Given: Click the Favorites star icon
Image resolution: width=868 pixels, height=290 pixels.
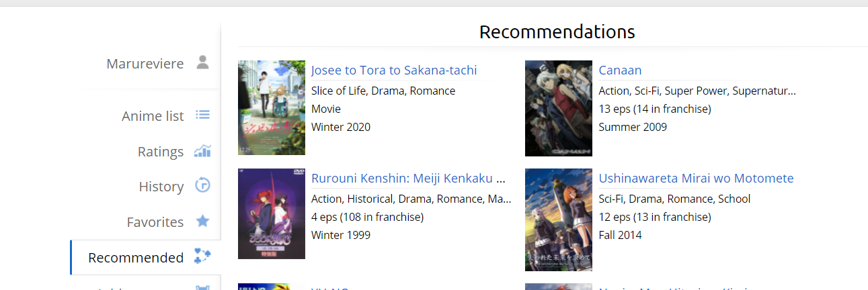Looking at the screenshot, I should point(202,222).
